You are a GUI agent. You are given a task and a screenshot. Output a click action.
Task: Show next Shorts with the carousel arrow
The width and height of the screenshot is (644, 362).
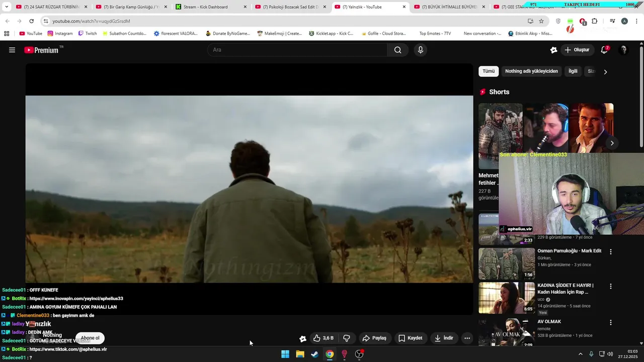(612, 143)
